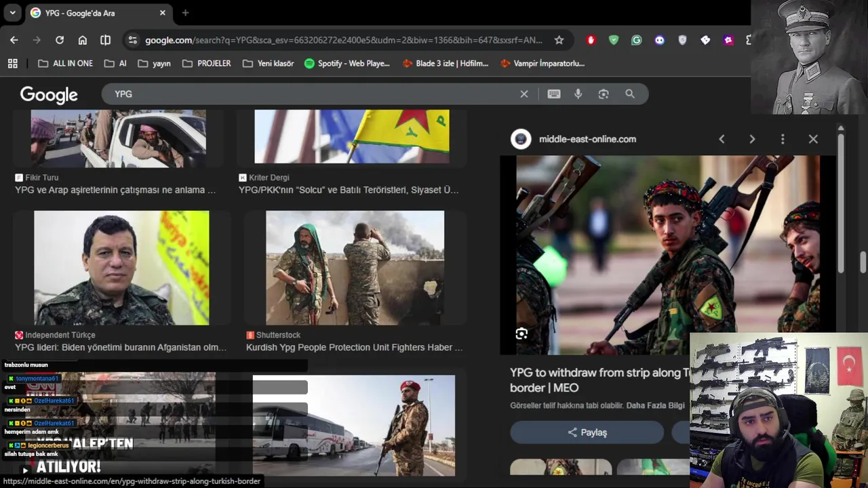Toggle the side panel icon in toolbar
Viewport: 868px width, 488px height.
[105, 40]
